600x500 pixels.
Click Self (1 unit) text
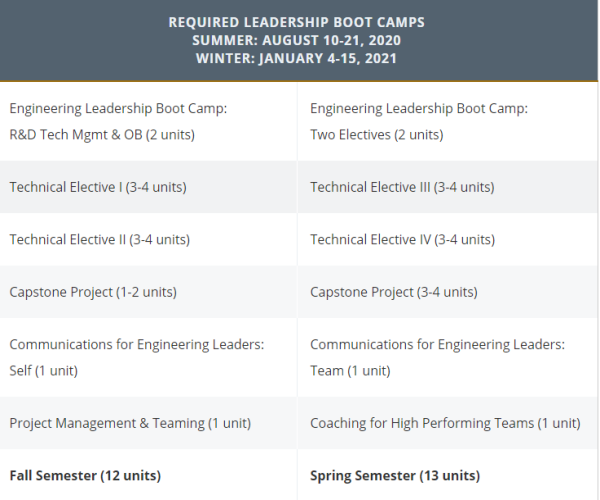(44, 371)
